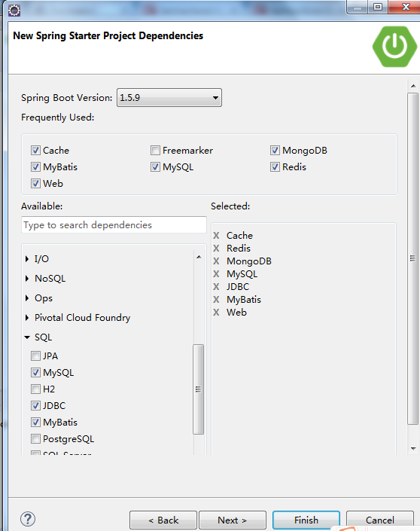This screenshot has height=531, width=420.
Task: Open the Spring Boot Version dropdown
Action: [169, 97]
